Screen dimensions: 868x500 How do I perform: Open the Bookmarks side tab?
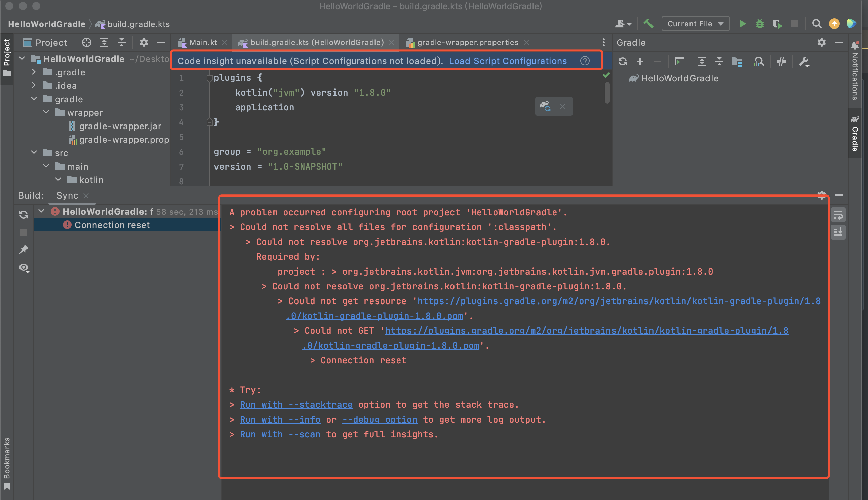click(x=6, y=464)
